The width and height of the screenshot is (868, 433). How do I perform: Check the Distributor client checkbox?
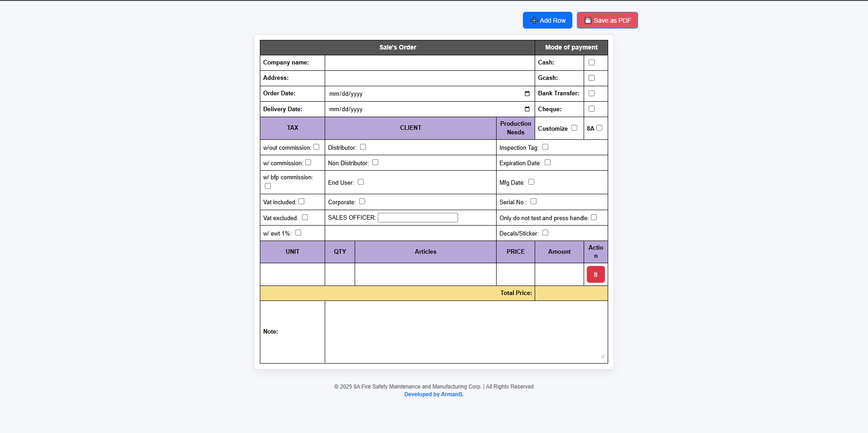tap(363, 147)
